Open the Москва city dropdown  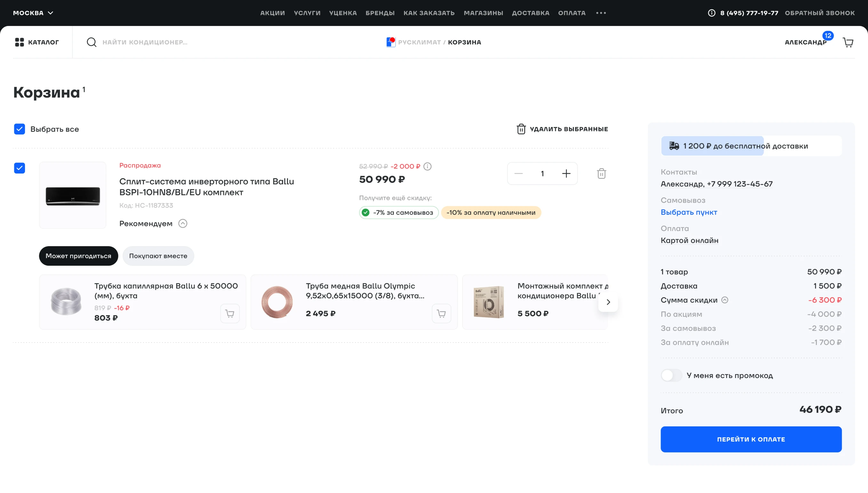(x=33, y=13)
